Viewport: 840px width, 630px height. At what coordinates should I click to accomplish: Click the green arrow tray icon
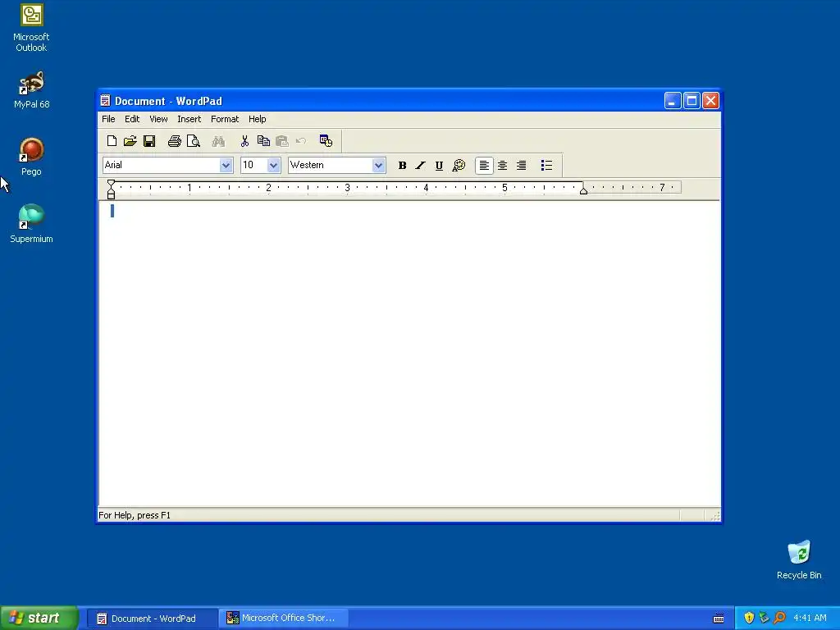764,618
